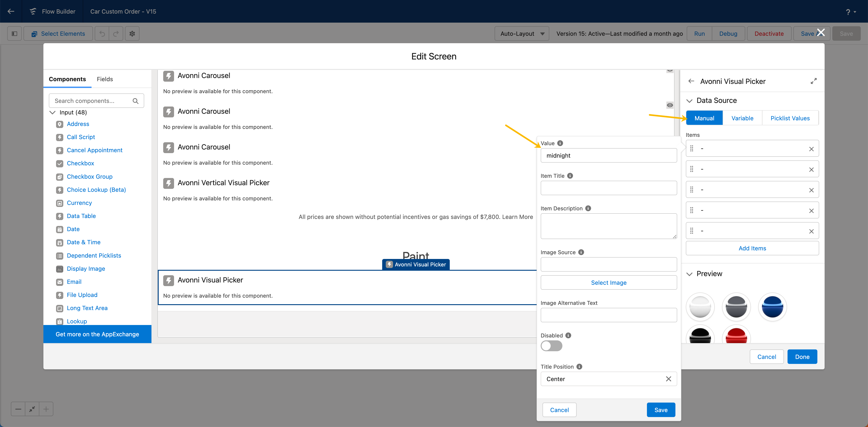Click the info icon next to Value label

[x=560, y=143]
